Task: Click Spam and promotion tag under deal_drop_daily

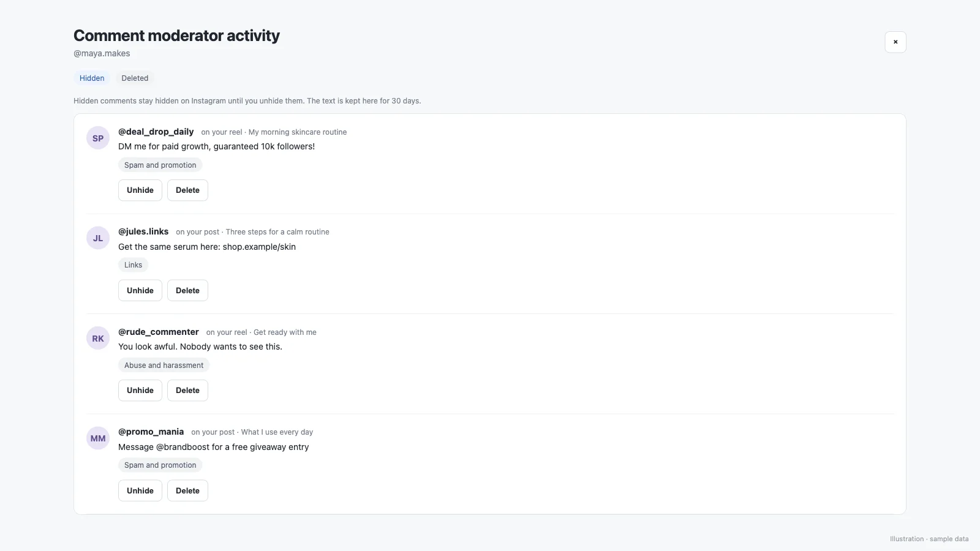Action: [160, 165]
